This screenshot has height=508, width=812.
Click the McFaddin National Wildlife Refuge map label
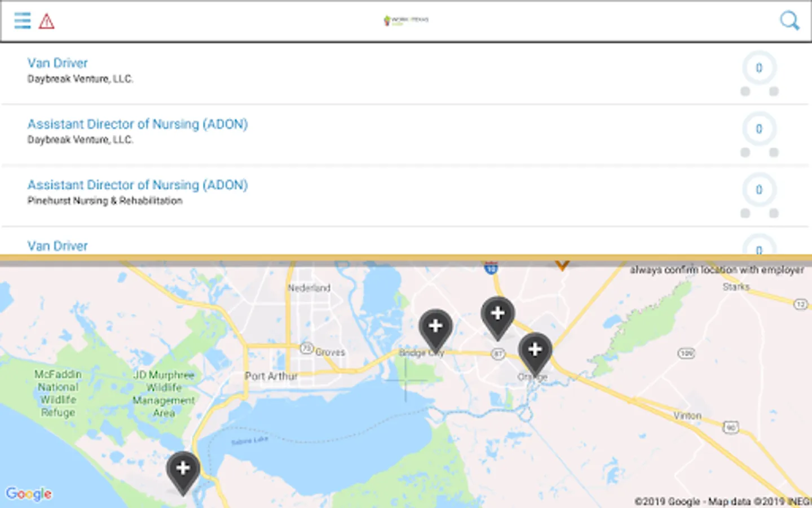58,393
